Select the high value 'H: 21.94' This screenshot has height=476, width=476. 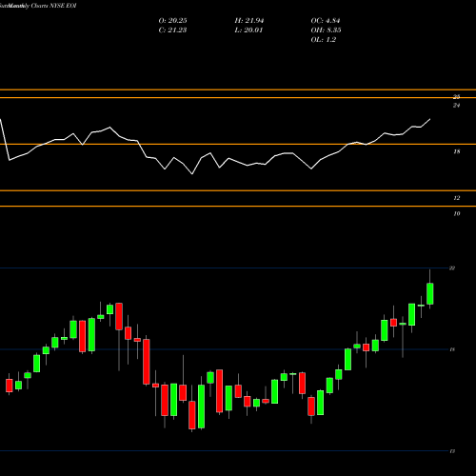[249, 21]
